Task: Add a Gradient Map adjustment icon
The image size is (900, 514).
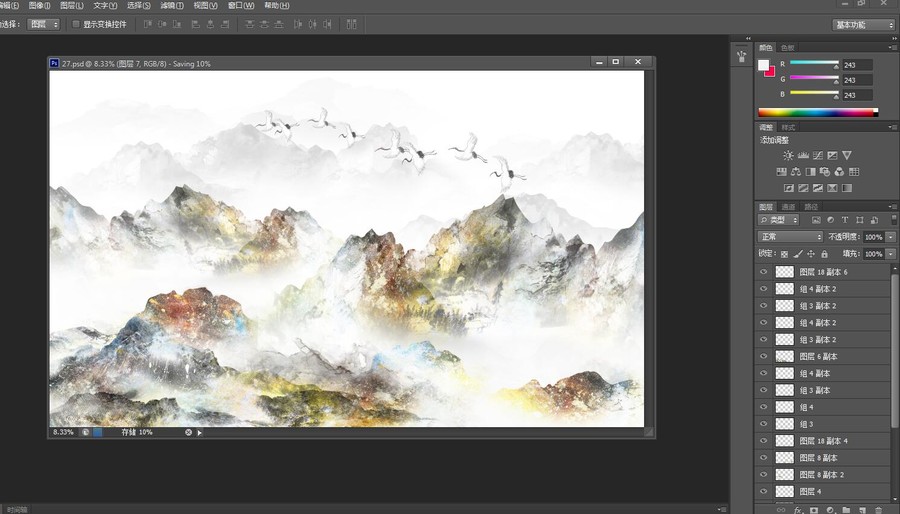Action: [847, 188]
